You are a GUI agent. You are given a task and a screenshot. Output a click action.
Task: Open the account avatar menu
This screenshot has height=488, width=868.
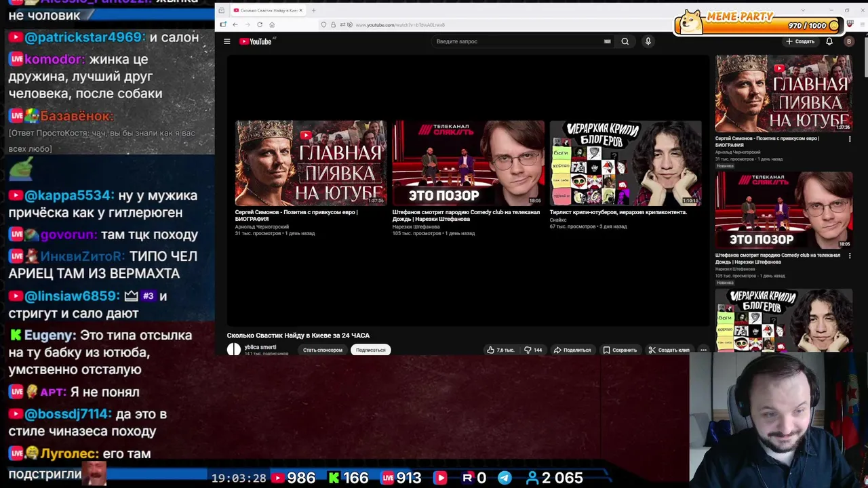848,41
